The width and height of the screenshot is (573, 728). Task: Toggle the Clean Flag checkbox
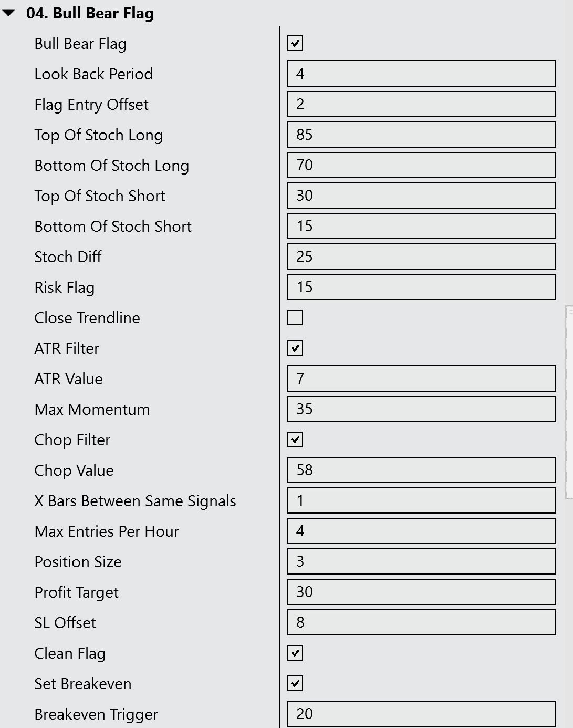295,653
